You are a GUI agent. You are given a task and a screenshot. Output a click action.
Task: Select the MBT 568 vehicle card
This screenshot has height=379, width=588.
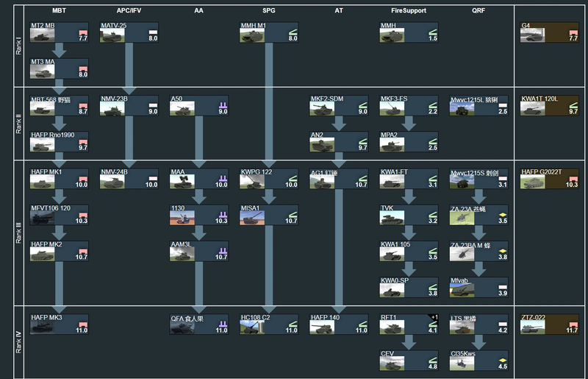(60, 105)
